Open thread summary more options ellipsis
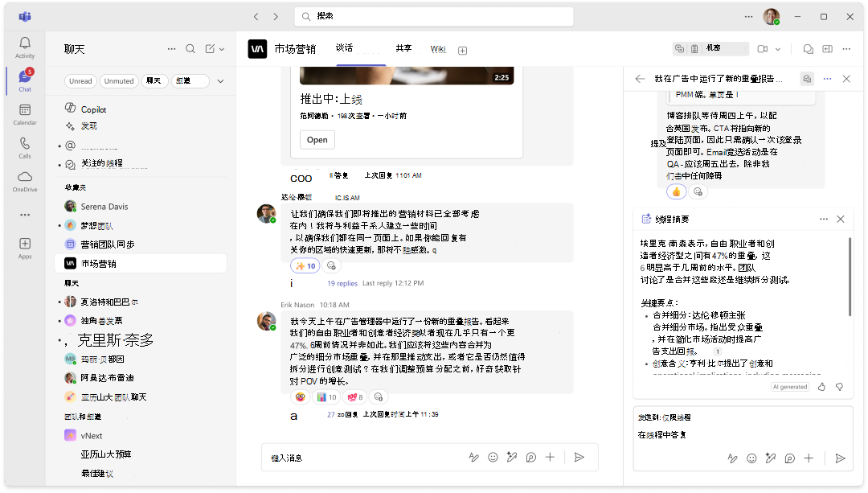Screen dimensions: 868x493 pyautogui.click(x=824, y=219)
